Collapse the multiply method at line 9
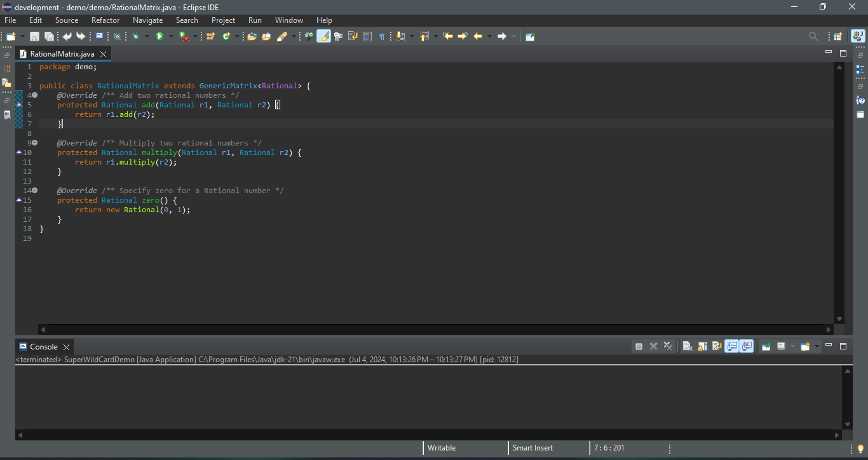 (34, 143)
